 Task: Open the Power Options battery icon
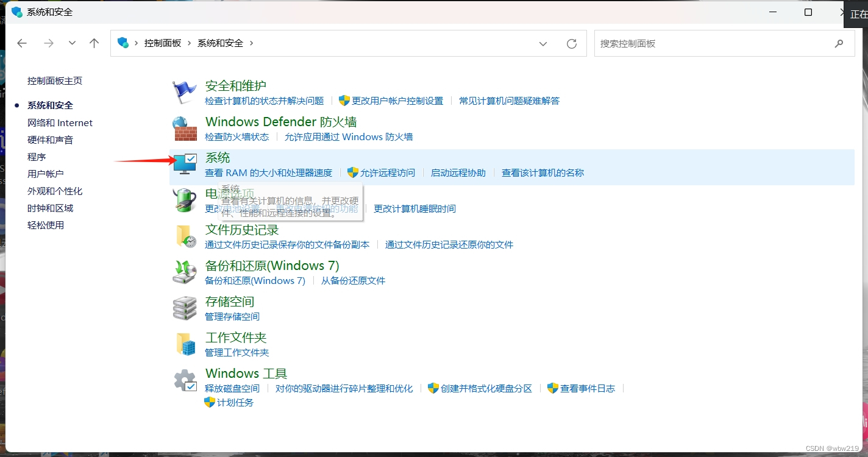185,200
